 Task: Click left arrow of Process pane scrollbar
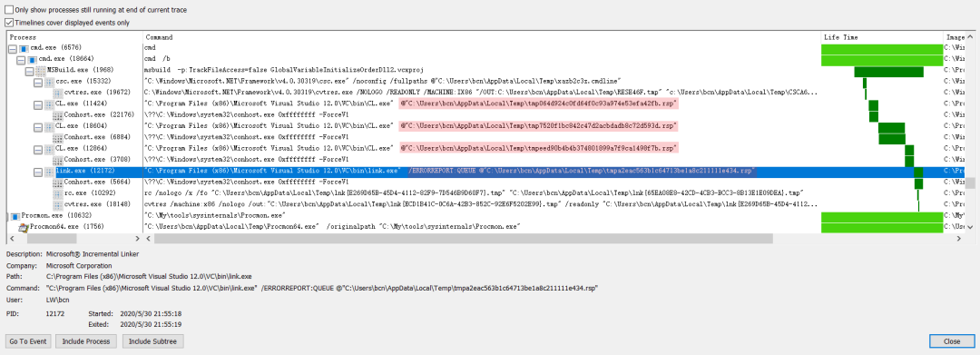pyautogui.click(x=11, y=239)
